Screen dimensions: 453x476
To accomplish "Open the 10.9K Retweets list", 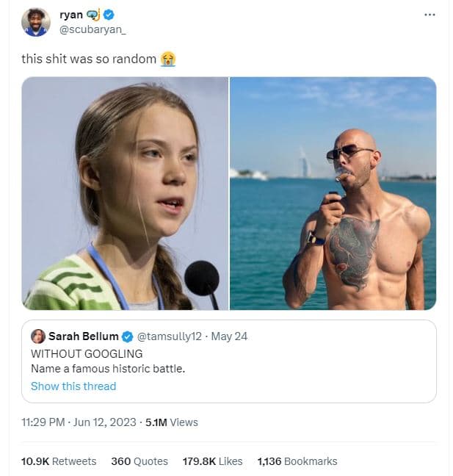I will (x=59, y=461).
